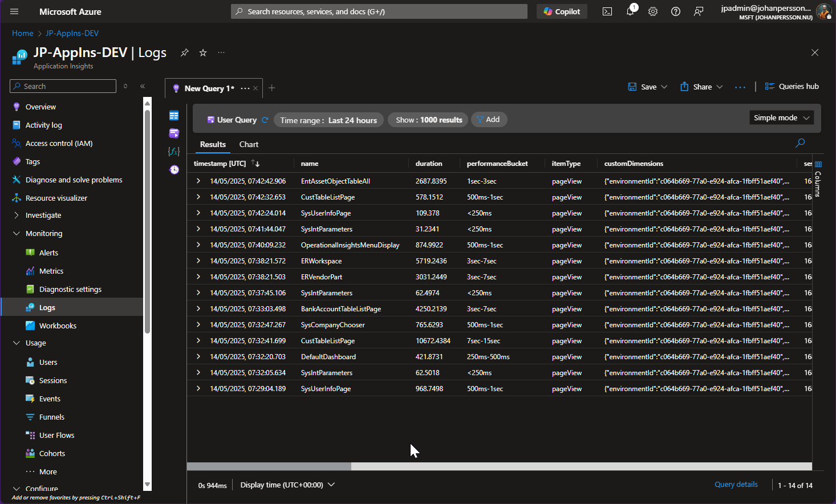
Task: Expand the BankAccountTableListPage row
Action: click(198, 308)
